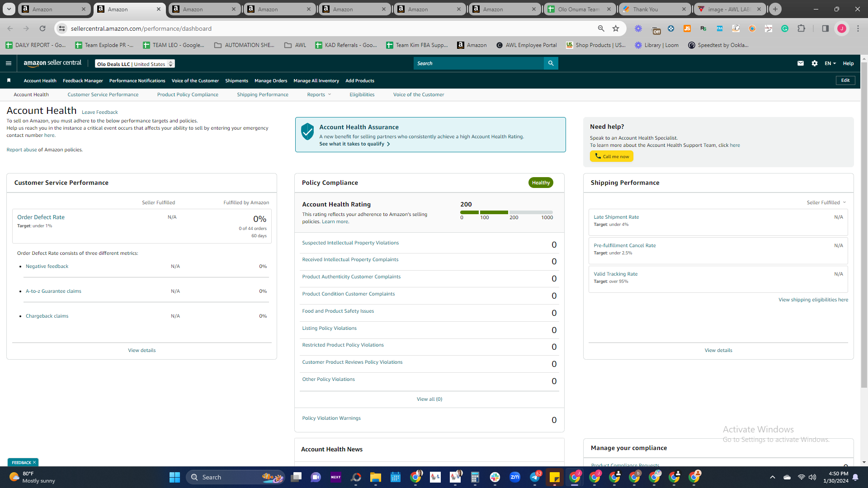Click the Account Health Assurance shield icon

pyautogui.click(x=307, y=131)
